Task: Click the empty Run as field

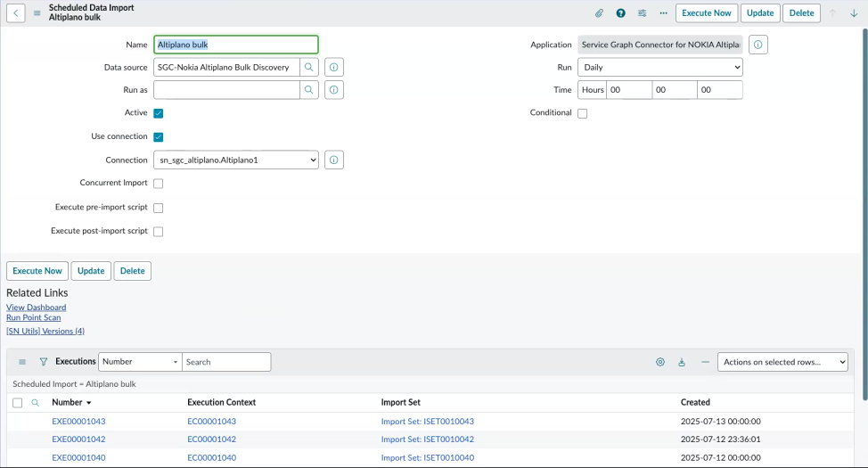Action: click(x=226, y=90)
